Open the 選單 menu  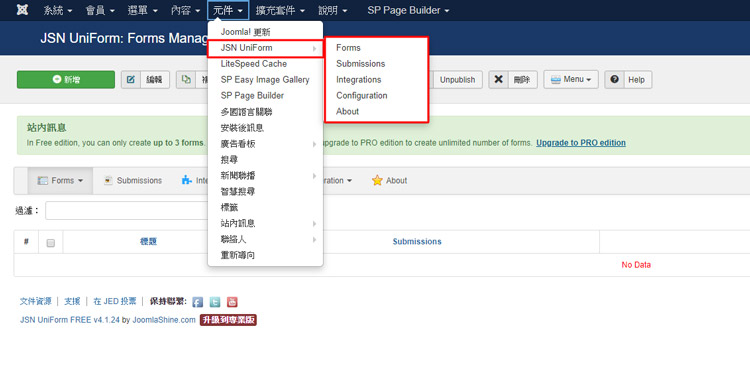(142, 10)
